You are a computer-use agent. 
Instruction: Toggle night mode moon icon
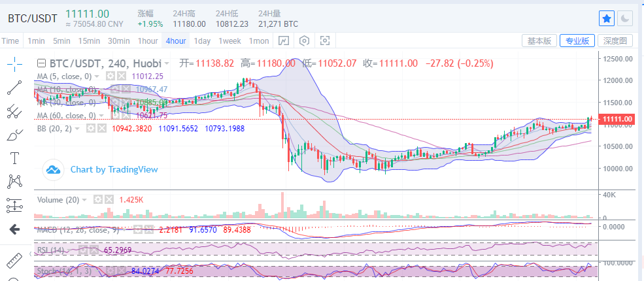pyautogui.click(x=624, y=18)
